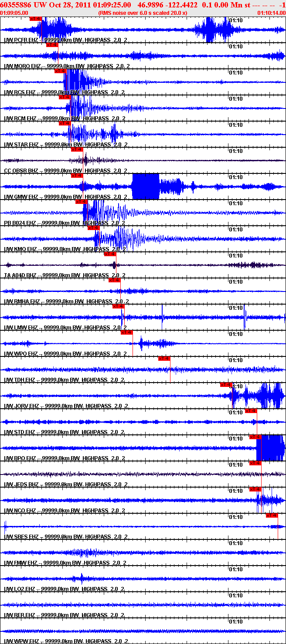This screenshot has width=286, height=644.
Task: Select the red arrival marker on RCM trace
Action: pyautogui.click(x=65, y=97)
